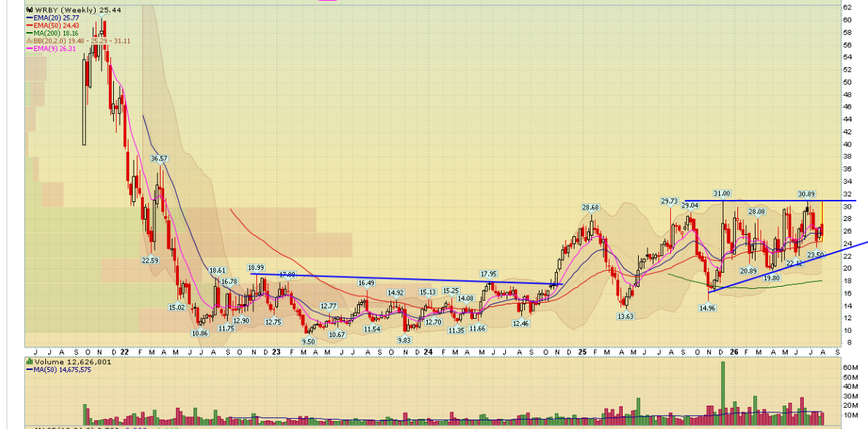Click the 12.46 price low label
The image size is (868, 429).
click(521, 323)
